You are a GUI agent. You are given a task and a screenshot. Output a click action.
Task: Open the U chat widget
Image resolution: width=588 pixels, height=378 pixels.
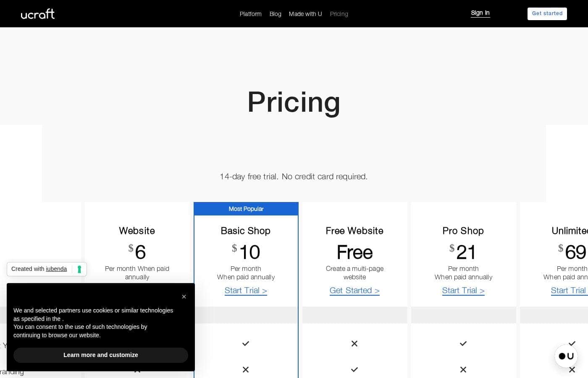[x=566, y=356]
